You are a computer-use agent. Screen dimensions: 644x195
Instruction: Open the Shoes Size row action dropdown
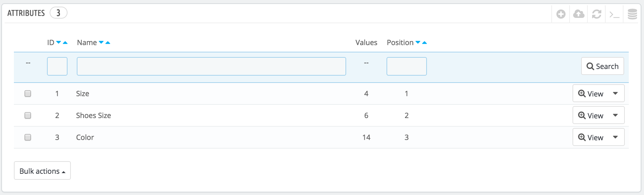tap(616, 115)
